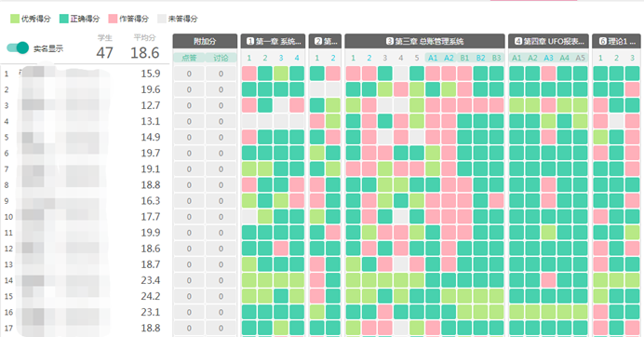Select the 理论1 chapter header

point(616,41)
